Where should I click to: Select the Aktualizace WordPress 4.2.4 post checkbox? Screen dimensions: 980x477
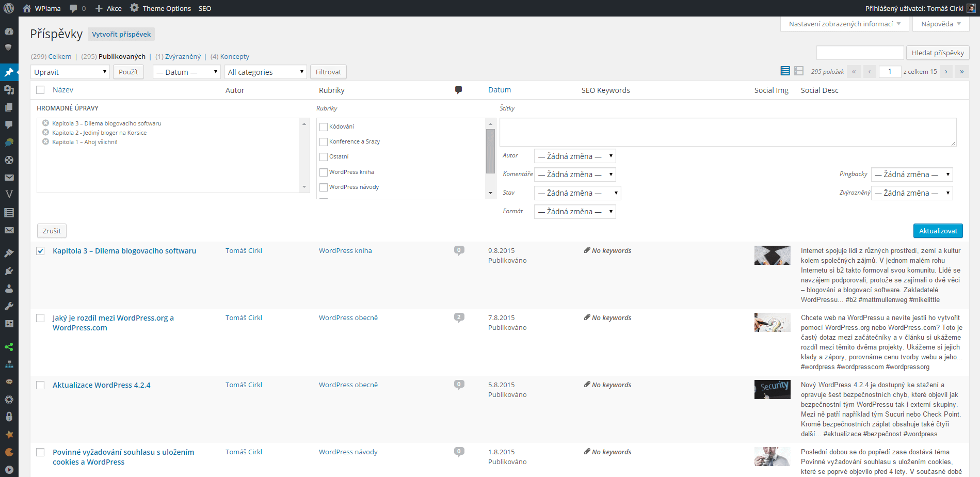40,385
